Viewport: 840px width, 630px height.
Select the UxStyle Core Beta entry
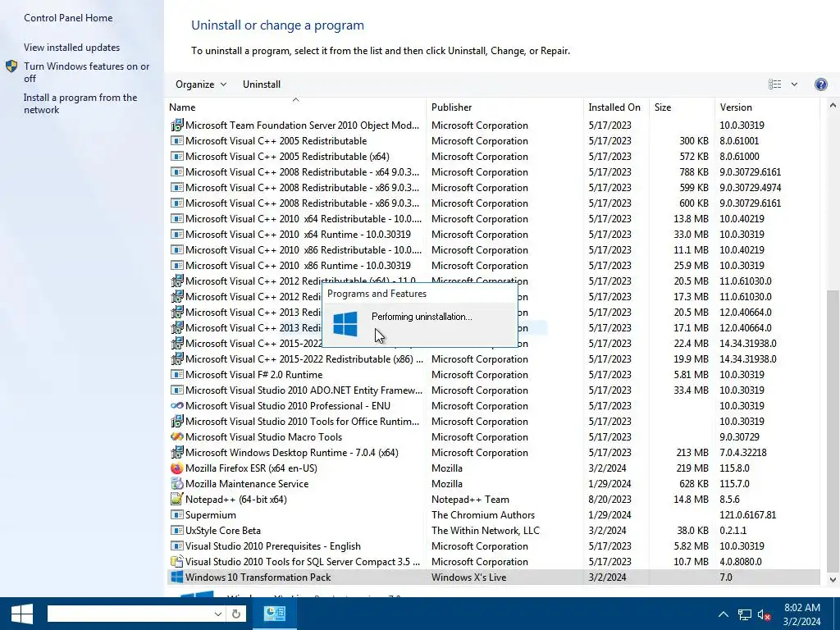coord(493,531)
